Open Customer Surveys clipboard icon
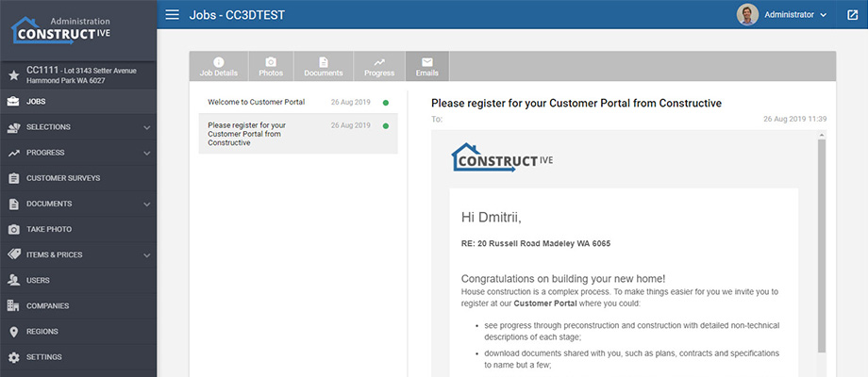868x377 pixels. coord(14,178)
